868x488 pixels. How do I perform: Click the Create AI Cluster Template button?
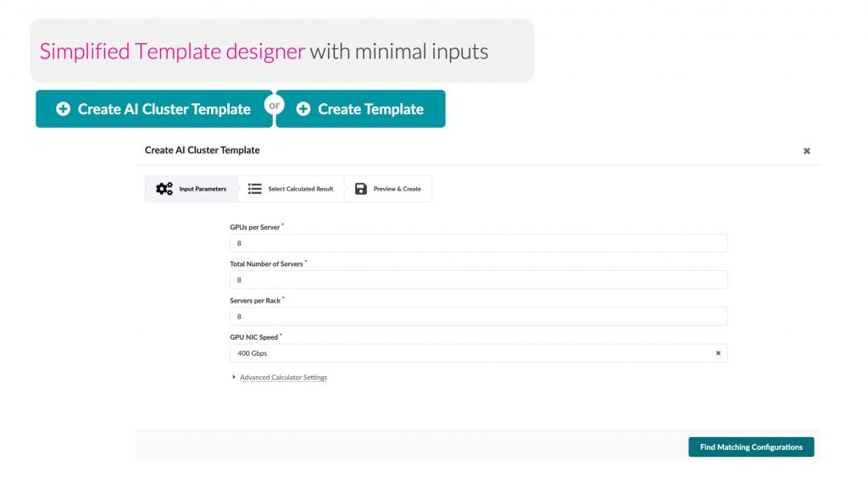154,108
